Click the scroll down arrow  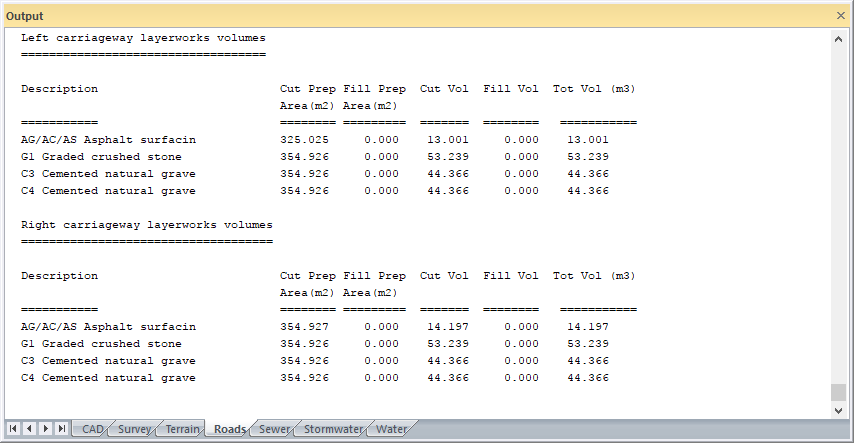coord(839,410)
